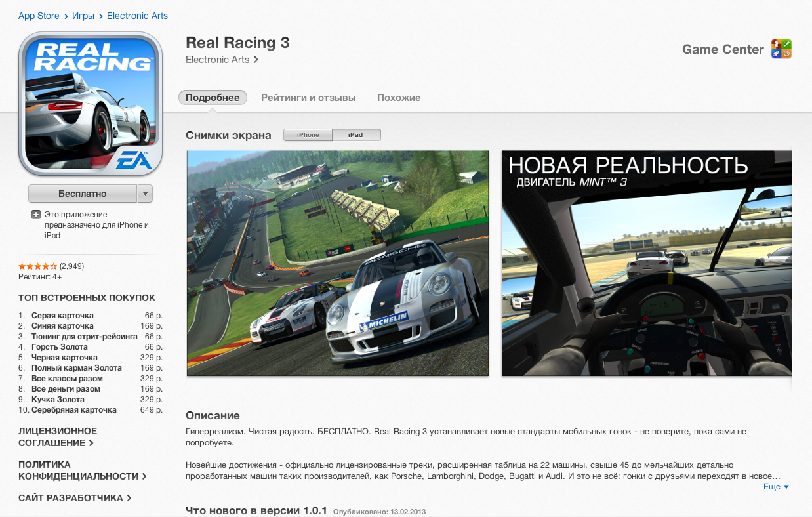Select the Подробнее tab

click(213, 98)
